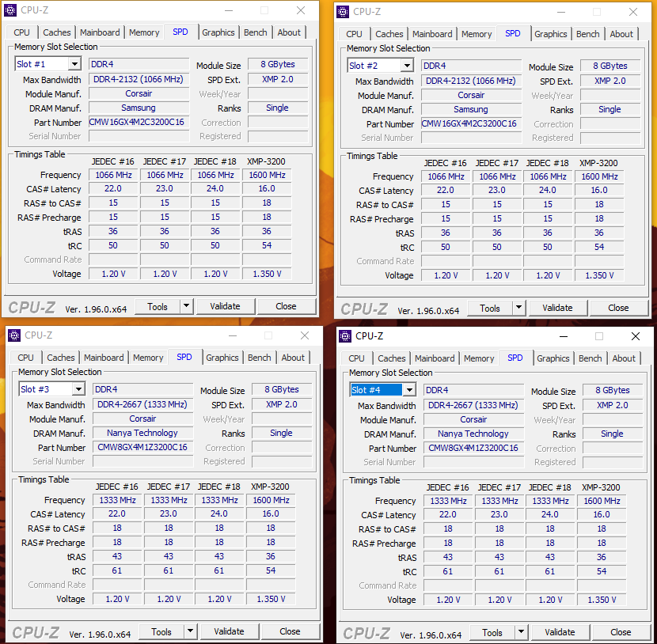The image size is (657, 644).
Task: Open the Bench tab in Slot #4 window
Action: coord(591,359)
